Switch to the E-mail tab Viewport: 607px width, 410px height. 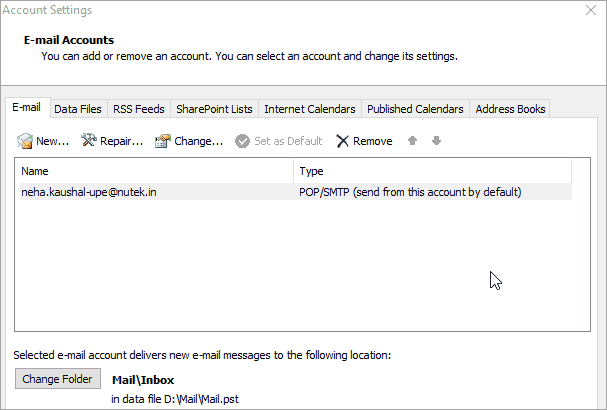[x=26, y=108]
